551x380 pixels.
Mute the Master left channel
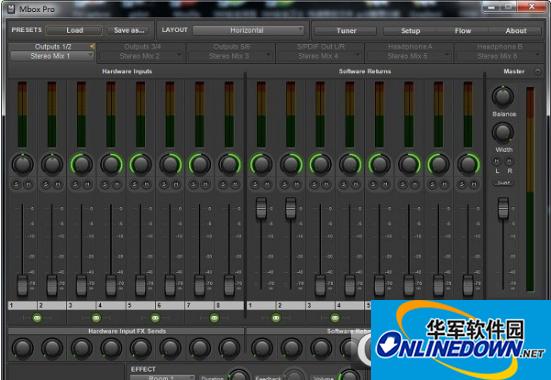coord(497,161)
